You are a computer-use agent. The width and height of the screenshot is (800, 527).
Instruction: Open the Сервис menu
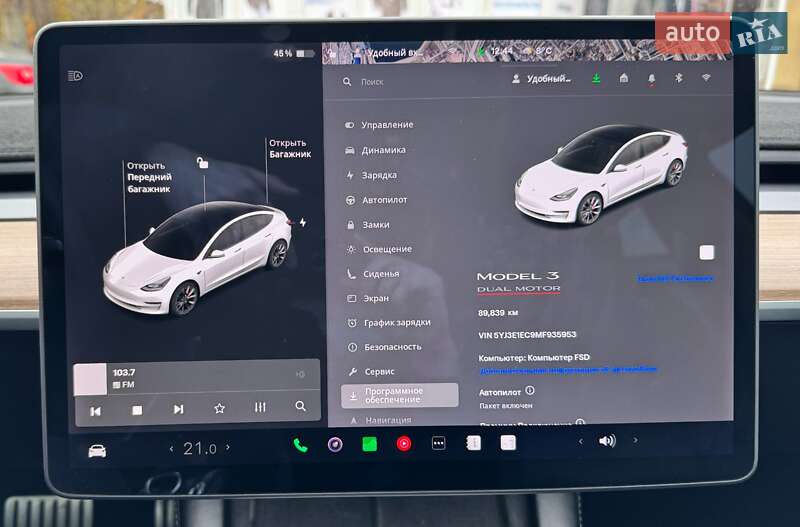pos(372,372)
